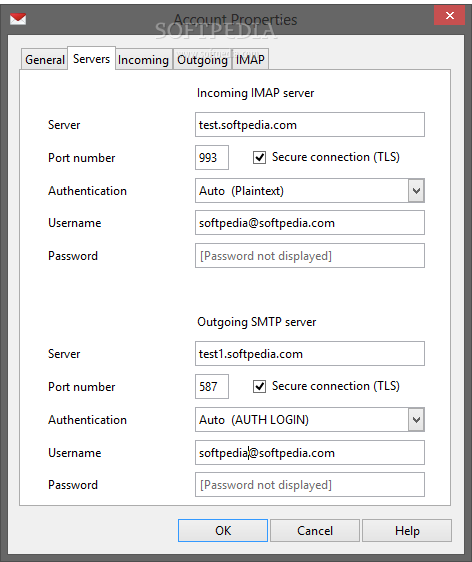Click the SMTP port number field 587
Image resolution: width=472 pixels, height=562 pixels.
pyautogui.click(x=212, y=386)
